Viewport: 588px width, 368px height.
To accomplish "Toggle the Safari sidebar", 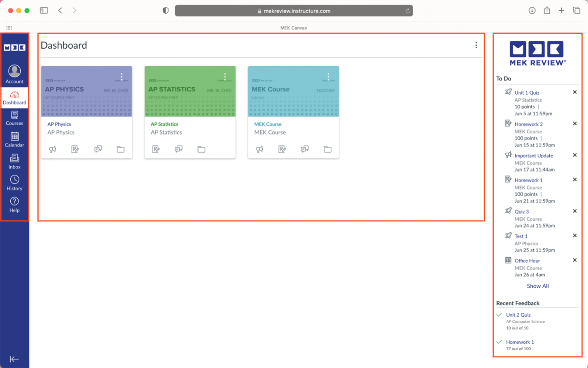I will point(44,10).
